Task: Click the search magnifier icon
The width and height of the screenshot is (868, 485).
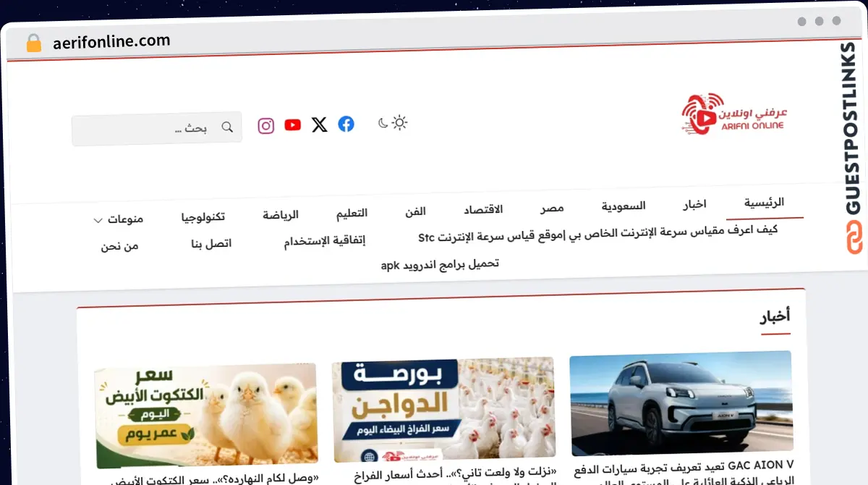Action: coord(226,127)
